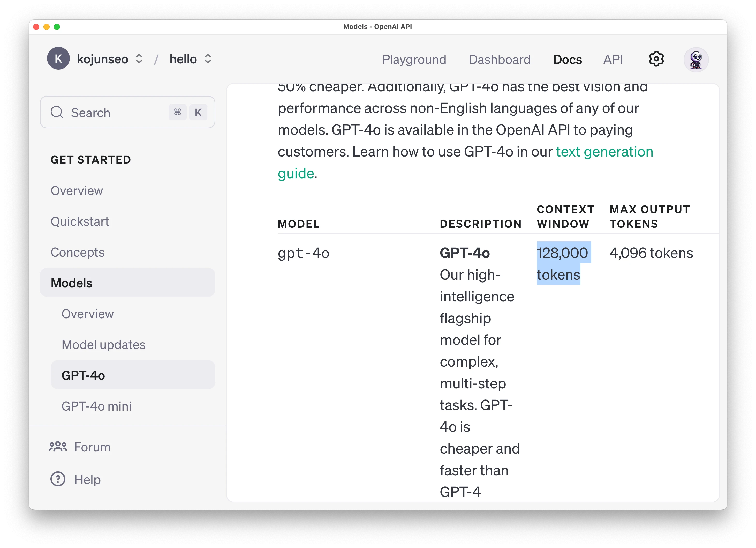Open Overview under Models section
Image resolution: width=756 pixels, height=548 pixels.
click(x=88, y=314)
